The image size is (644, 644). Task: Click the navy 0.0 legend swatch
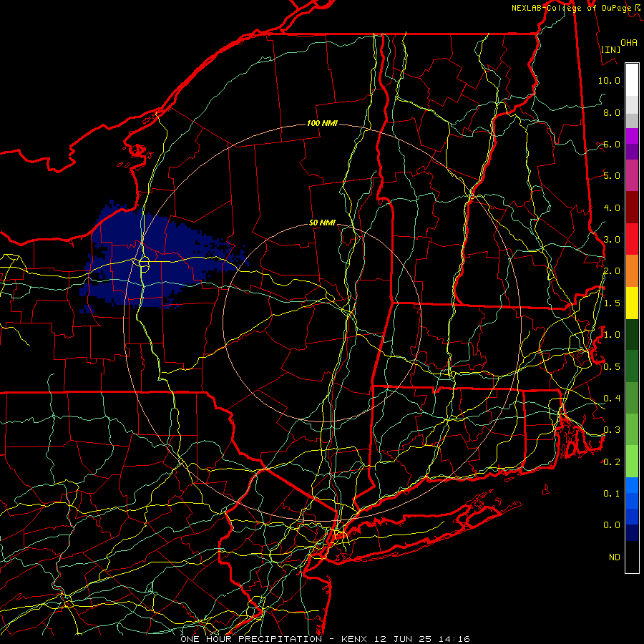click(x=632, y=532)
